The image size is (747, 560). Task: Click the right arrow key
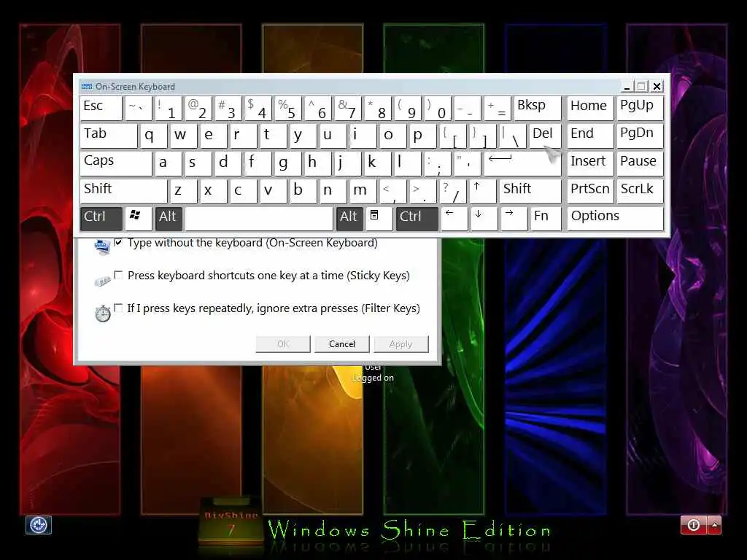point(514,219)
